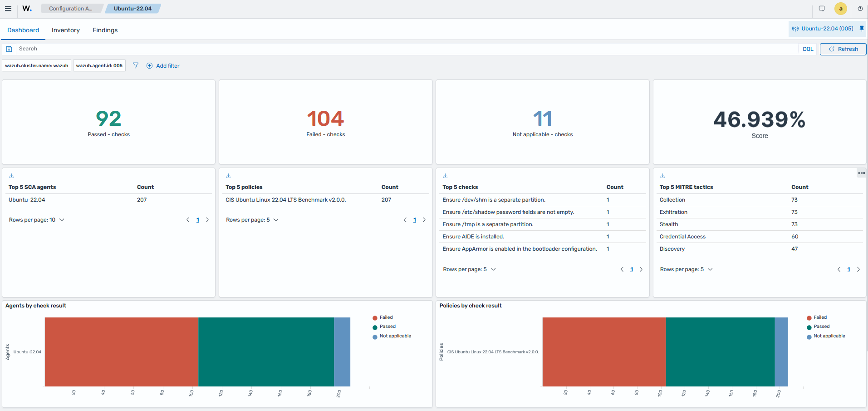Switch to the Inventory tab
The width and height of the screenshot is (868, 411).
point(66,30)
